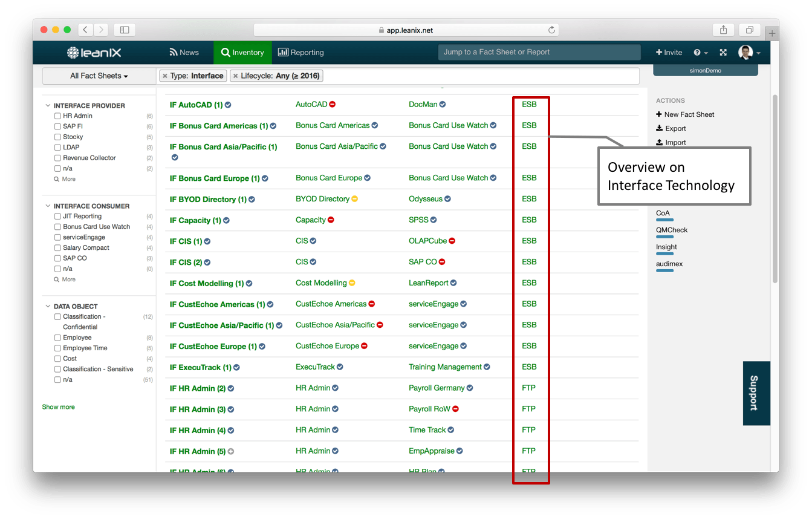Open a new tab with the plus button
Image resolution: width=812 pixels, height=519 pixels.
pos(772,33)
